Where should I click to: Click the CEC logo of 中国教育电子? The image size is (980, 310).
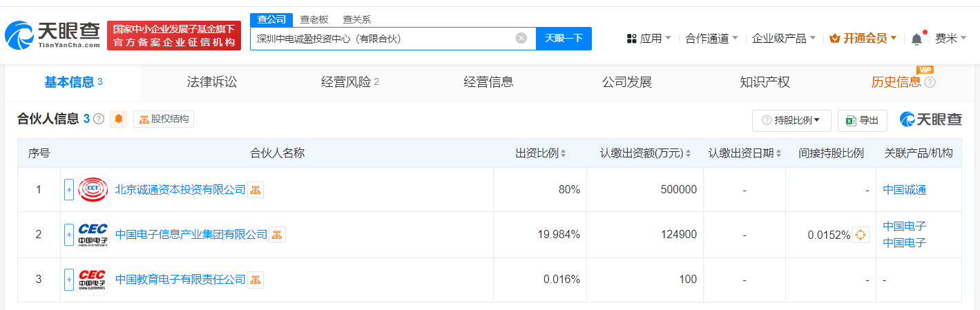pos(93,280)
